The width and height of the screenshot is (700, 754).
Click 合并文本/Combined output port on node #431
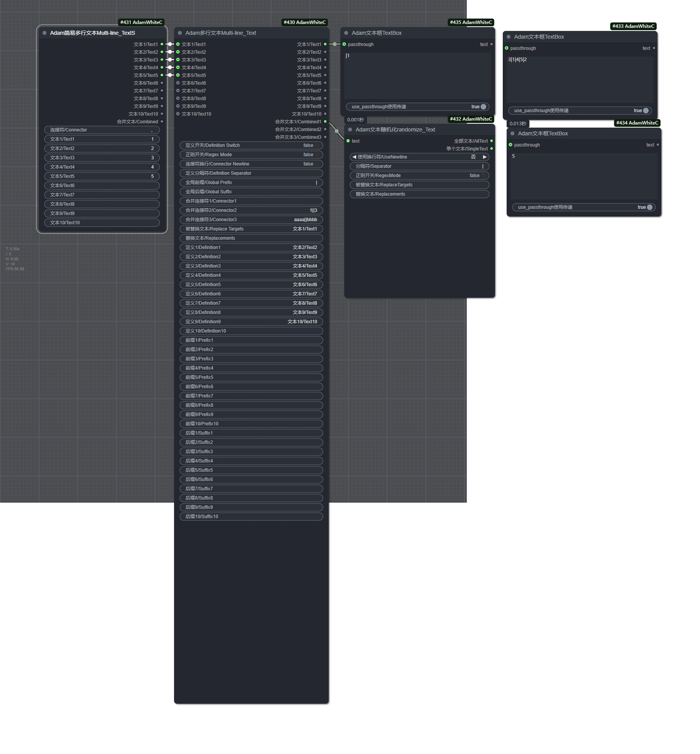click(162, 121)
